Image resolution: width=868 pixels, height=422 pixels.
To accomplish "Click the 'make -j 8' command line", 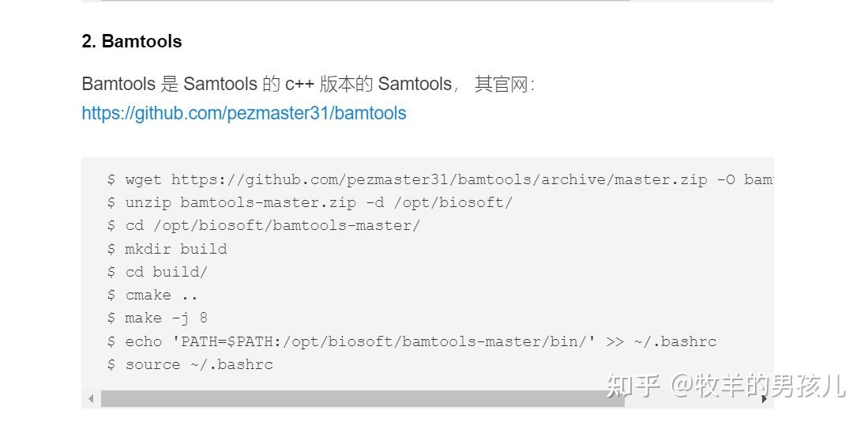I will point(158,318).
